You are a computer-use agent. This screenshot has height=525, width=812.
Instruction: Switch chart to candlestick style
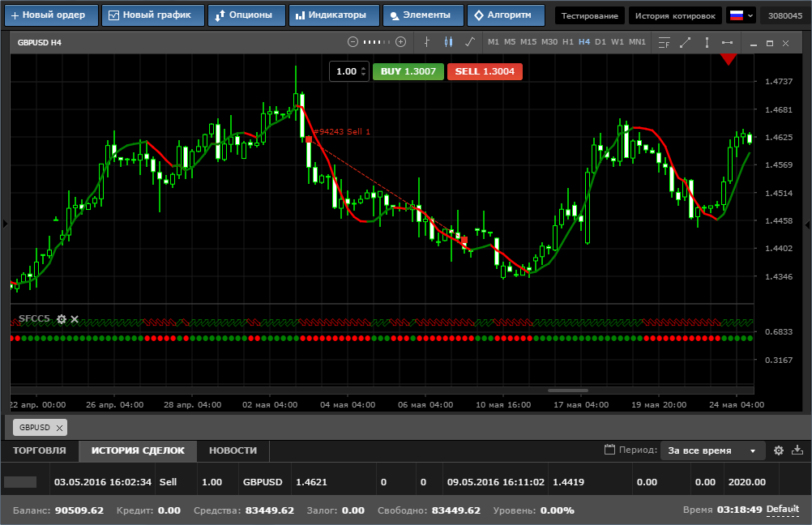coord(448,42)
